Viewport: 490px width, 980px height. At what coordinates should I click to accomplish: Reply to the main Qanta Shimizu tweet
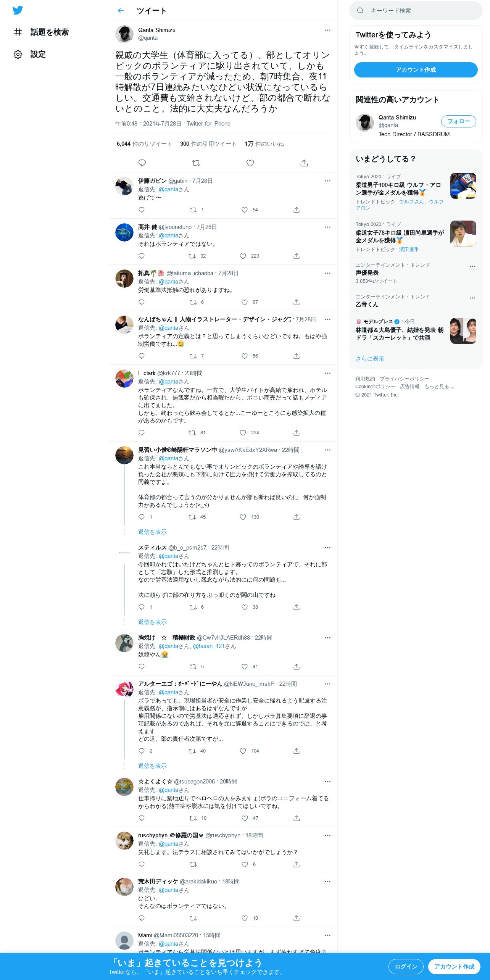coord(142,163)
